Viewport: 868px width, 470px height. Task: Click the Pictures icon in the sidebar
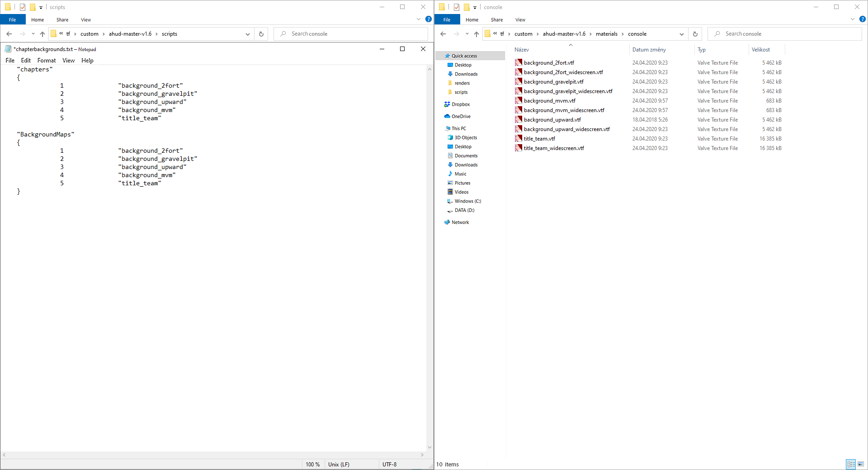click(450, 183)
